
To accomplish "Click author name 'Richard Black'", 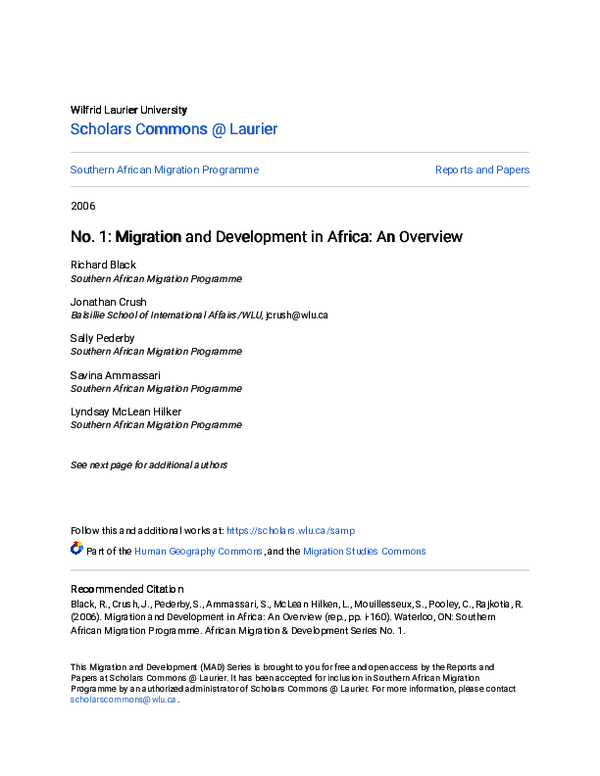I will tap(103, 265).
